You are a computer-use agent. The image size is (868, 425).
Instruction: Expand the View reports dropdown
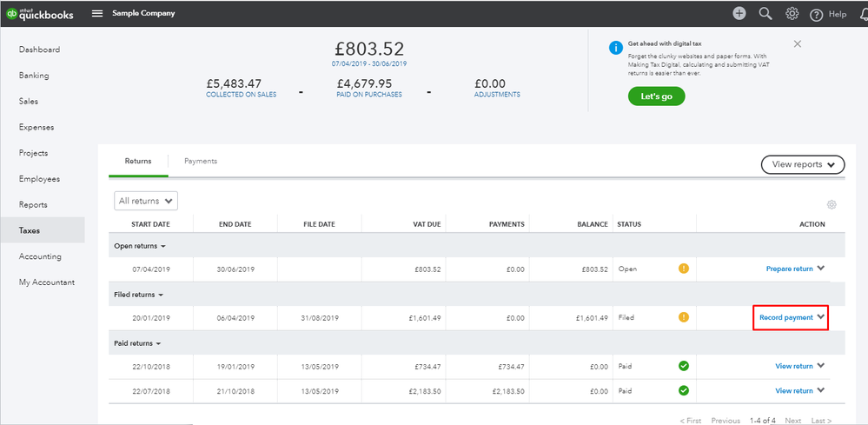coord(802,164)
